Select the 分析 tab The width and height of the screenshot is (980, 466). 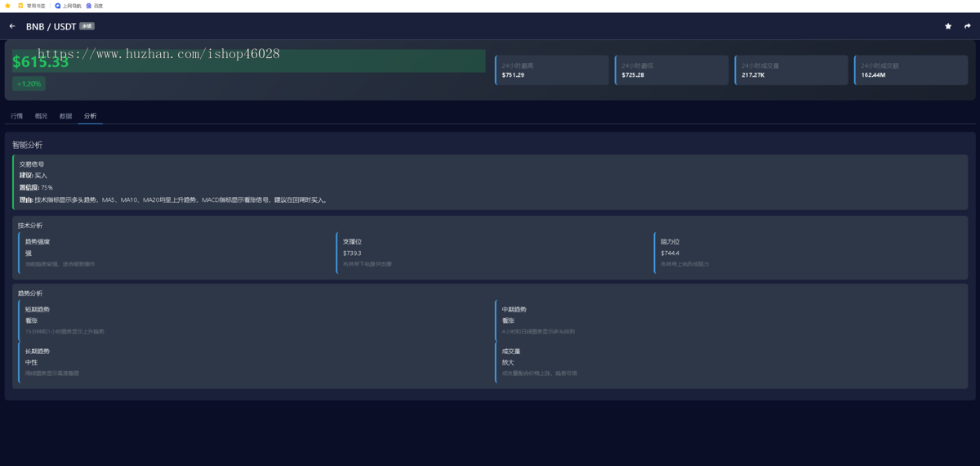[90, 116]
